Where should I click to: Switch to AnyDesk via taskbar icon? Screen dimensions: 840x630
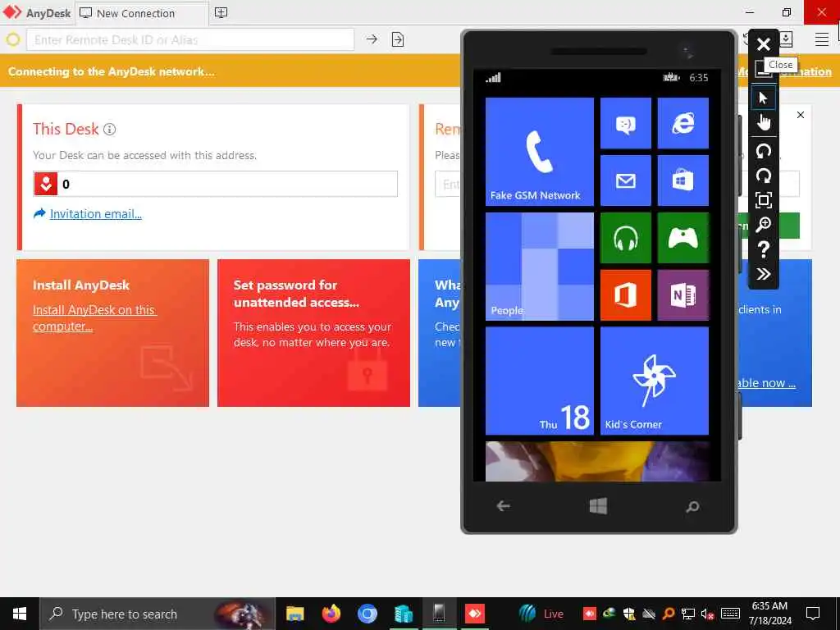pyautogui.click(x=475, y=614)
